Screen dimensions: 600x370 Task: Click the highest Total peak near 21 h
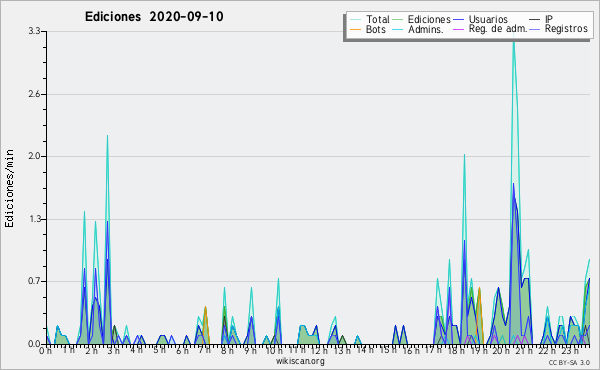(514, 41)
